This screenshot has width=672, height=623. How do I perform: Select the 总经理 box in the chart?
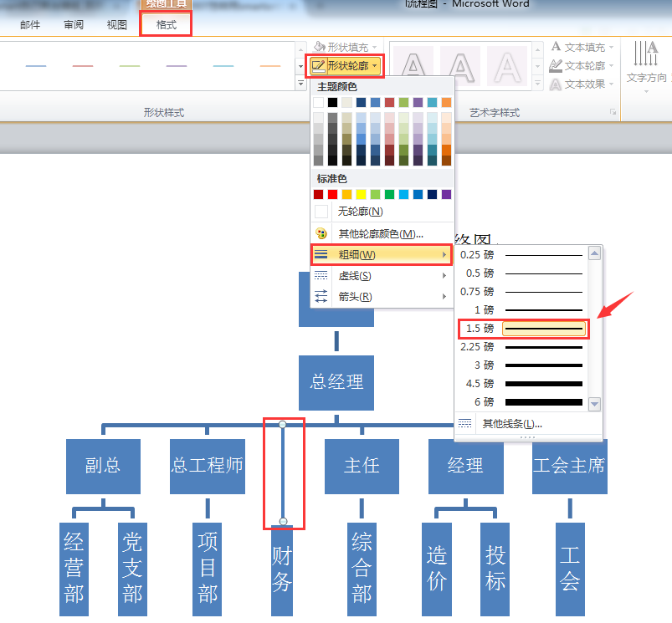pyautogui.click(x=336, y=382)
